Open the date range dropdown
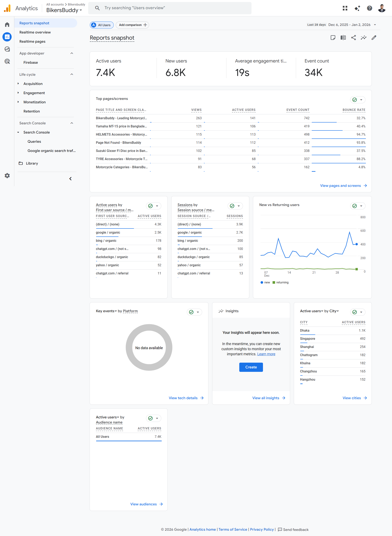Image resolution: width=392 pixels, height=536 pixels. pyautogui.click(x=375, y=25)
